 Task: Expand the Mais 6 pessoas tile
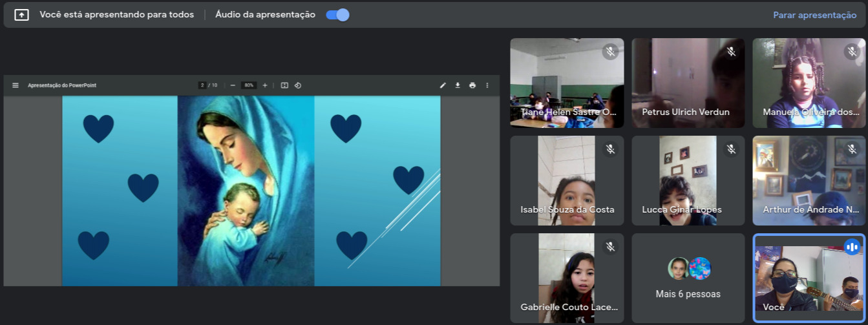point(688,278)
